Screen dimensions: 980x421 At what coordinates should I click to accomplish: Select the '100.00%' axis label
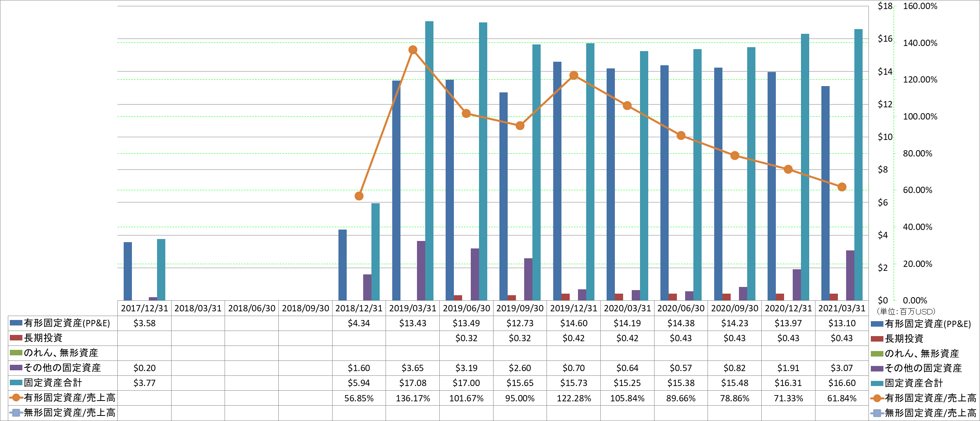click(920, 117)
